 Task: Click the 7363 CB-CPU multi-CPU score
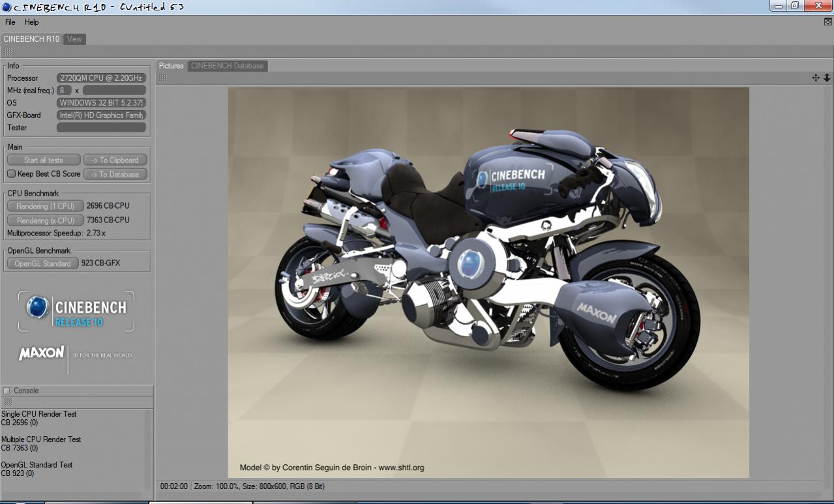[x=108, y=220]
